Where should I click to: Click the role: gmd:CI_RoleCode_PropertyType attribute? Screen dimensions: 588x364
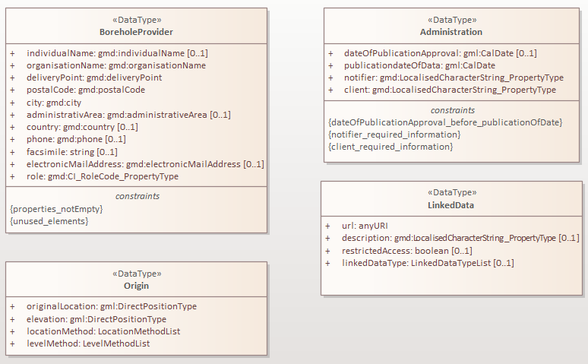(x=103, y=176)
